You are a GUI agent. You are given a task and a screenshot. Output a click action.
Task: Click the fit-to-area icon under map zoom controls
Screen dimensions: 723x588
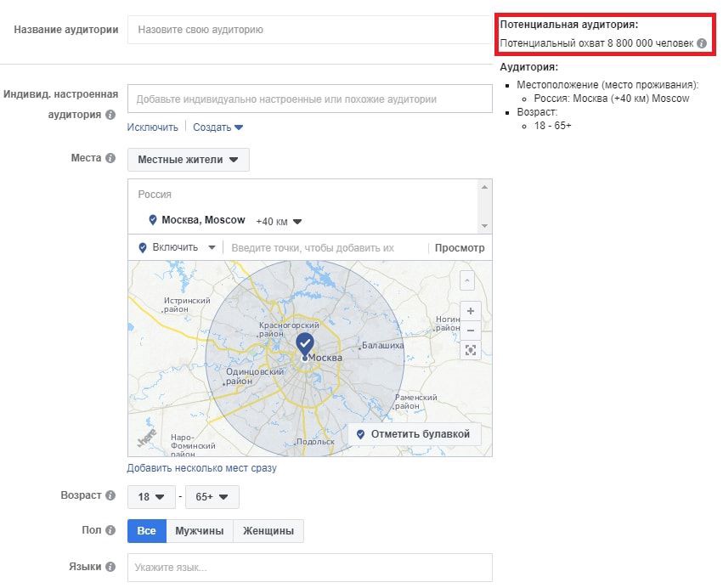471,350
